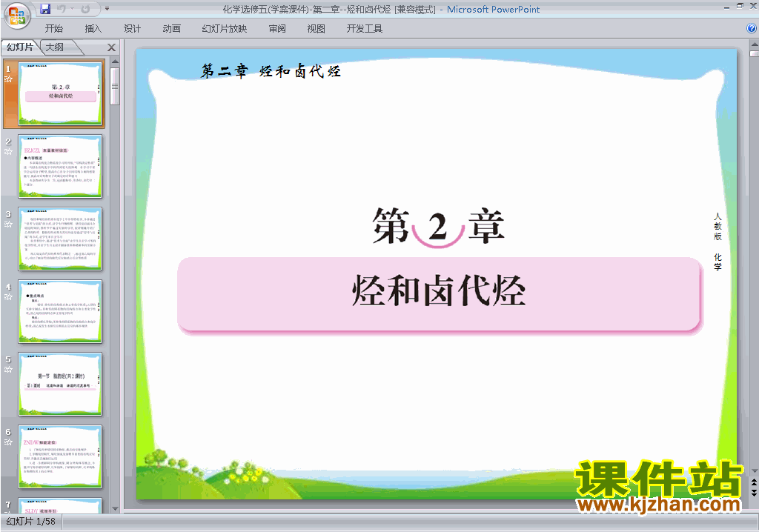Switch to the 幻灯片 pane tab
759x532 pixels.
20,47
